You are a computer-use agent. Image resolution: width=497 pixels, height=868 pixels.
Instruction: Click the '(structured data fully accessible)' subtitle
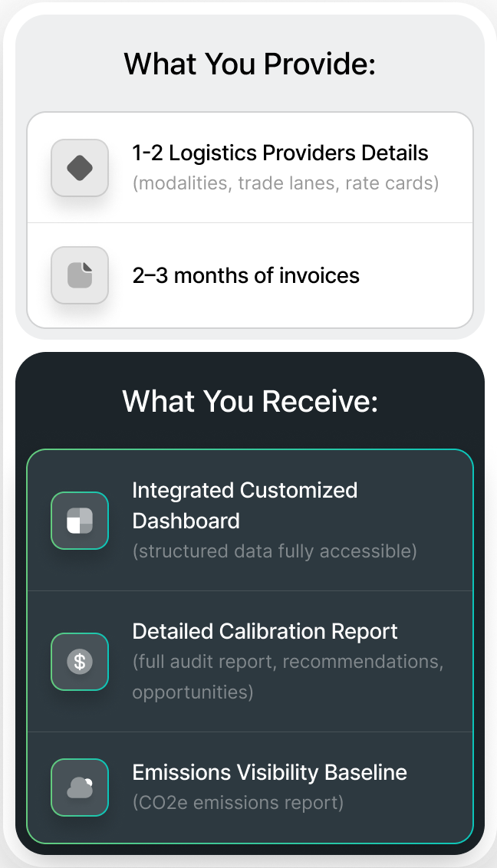pos(275,551)
